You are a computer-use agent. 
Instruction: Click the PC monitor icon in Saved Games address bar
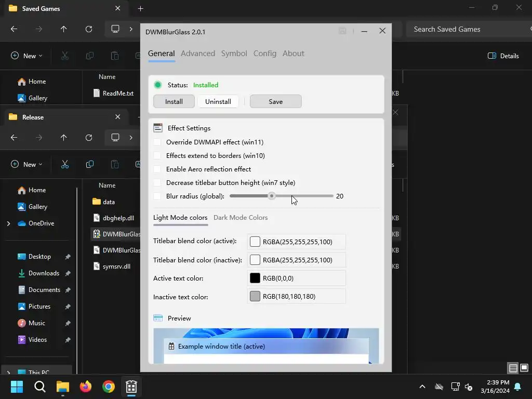point(115,29)
